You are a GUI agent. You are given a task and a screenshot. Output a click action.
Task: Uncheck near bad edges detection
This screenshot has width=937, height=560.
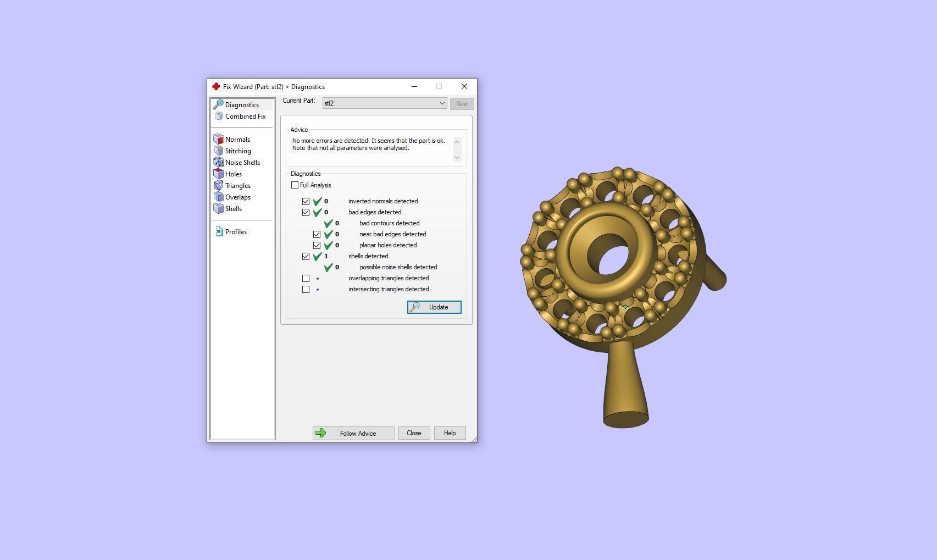click(x=317, y=234)
